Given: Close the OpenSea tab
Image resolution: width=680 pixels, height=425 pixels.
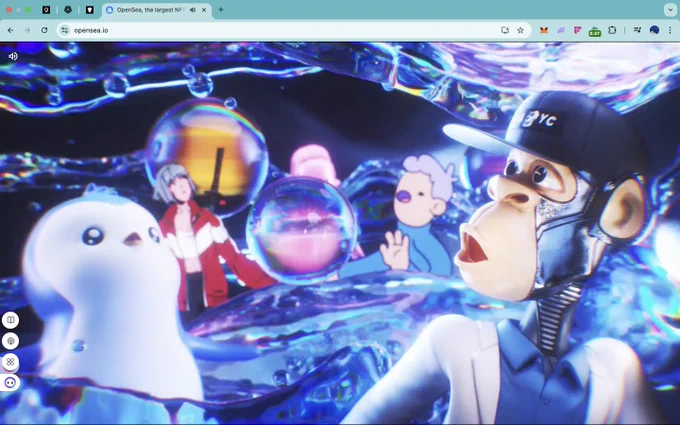Looking at the screenshot, I should [204, 10].
